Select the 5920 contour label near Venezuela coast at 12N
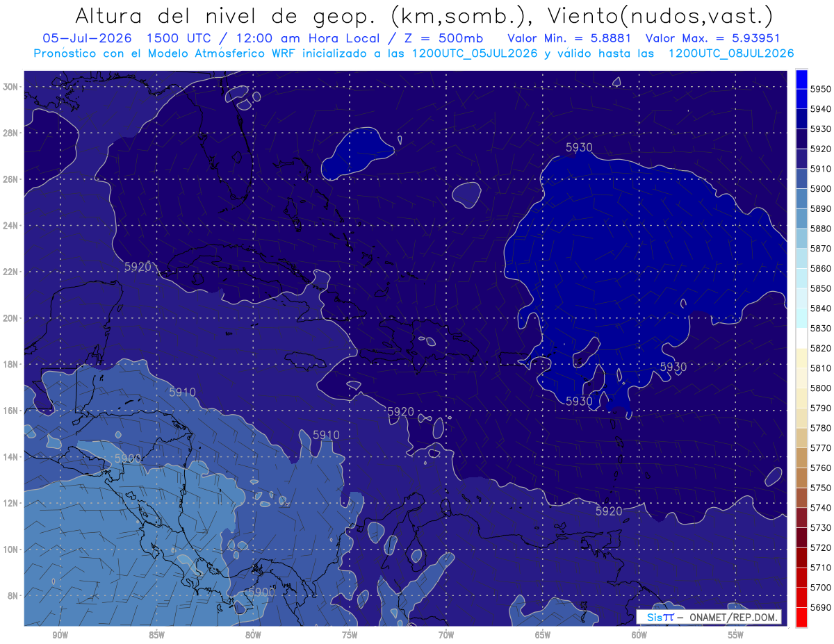The height and width of the screenshot is (644, 834). (x=609, y=511)
